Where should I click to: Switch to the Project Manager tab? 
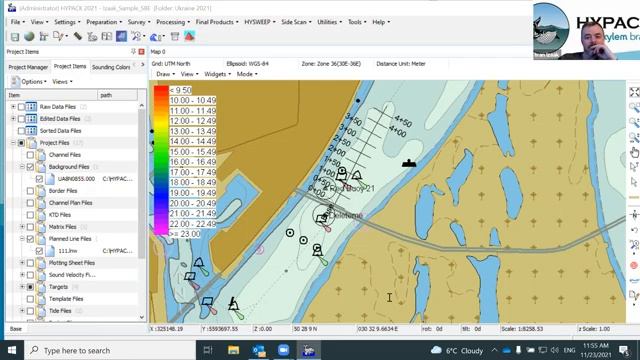coord(28,67)
